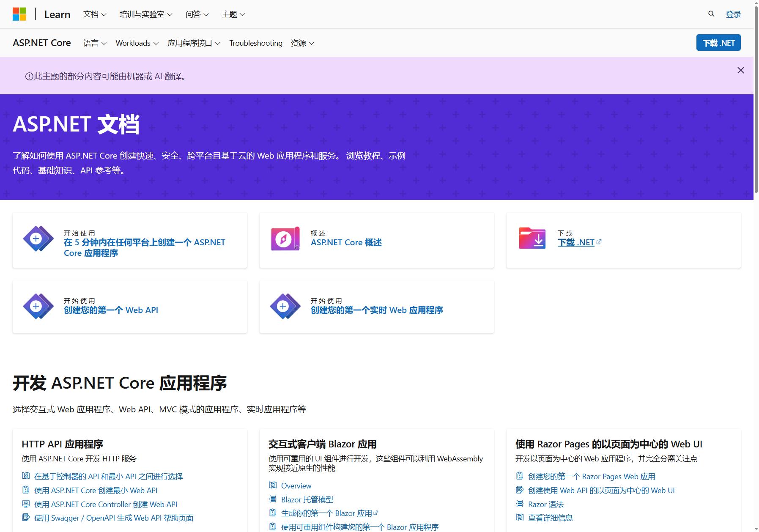
Task: Open 使用 ASP.NET Core Controller 创建 Web API link
Action: click(x=106, y=504)
